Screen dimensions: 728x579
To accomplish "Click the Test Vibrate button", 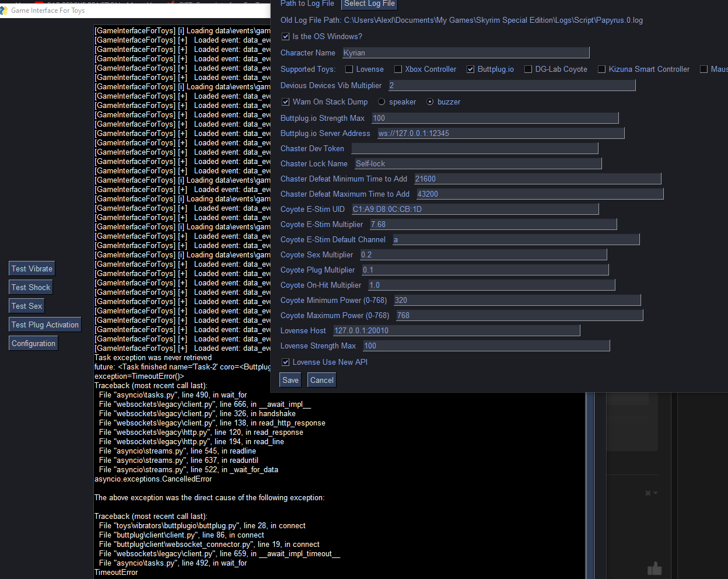I will (x=32, y=268).
